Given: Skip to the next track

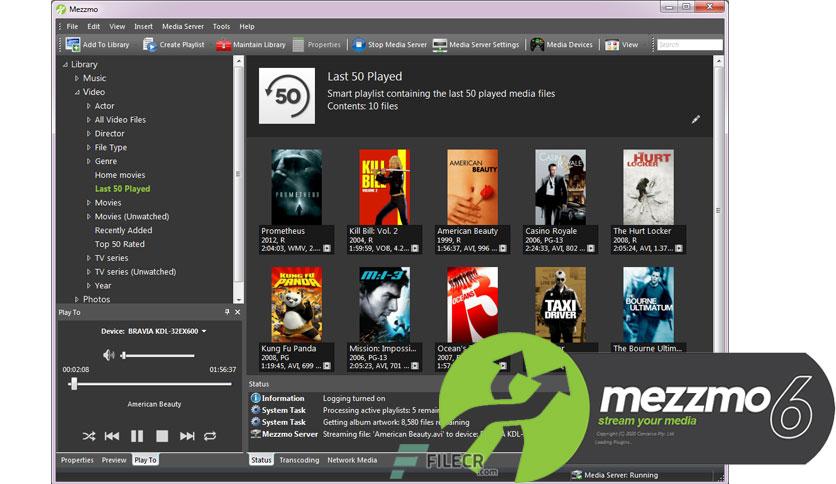Looking at the screenshot, I should [x=187, y=436].
